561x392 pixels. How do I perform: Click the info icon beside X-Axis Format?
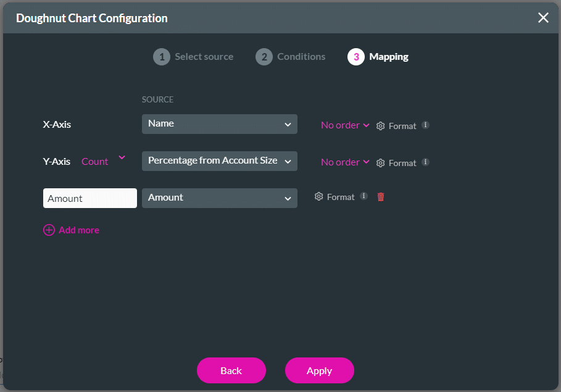(425, 125)
